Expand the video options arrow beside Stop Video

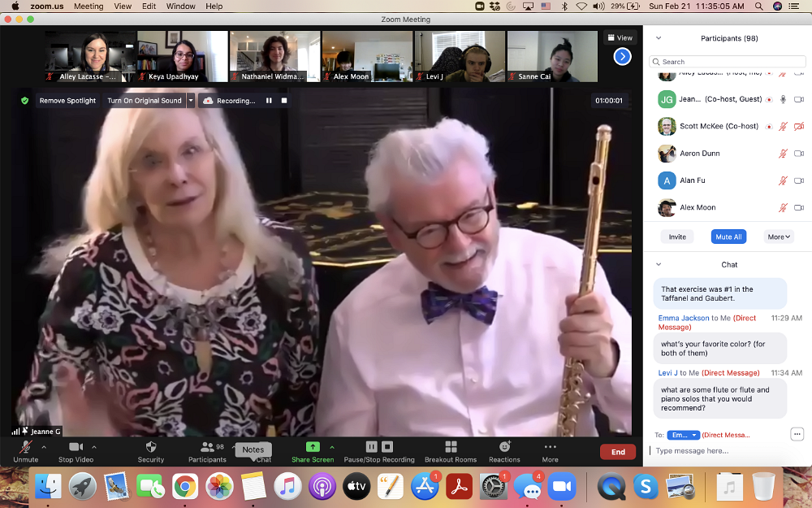94,447
